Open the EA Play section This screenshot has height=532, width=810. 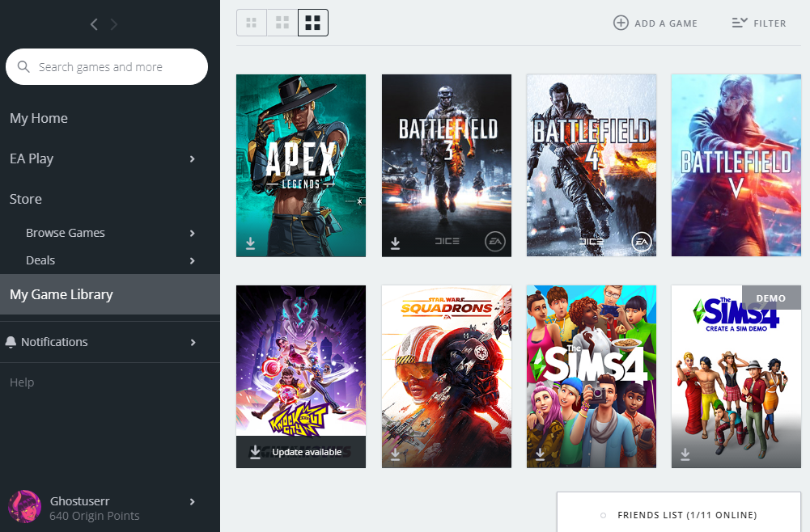(32, 158)
